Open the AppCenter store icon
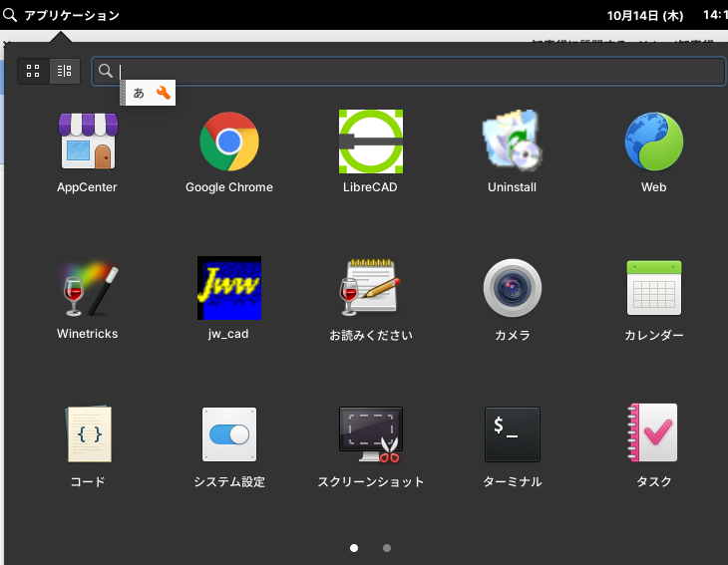This screenshot has height=565, width=728. [88, 141]
